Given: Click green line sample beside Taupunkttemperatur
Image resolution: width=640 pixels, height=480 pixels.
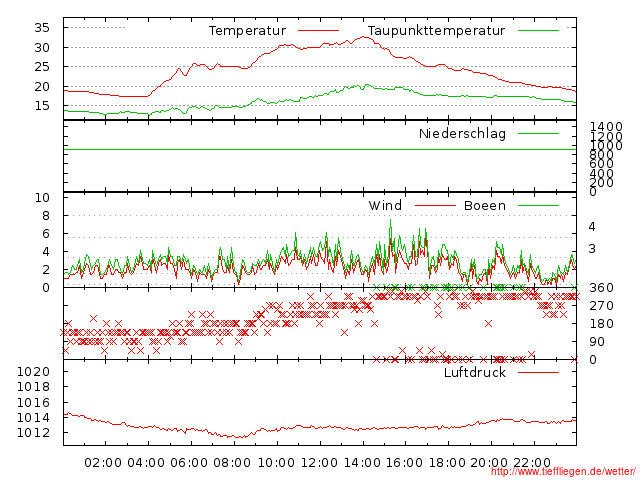Looking at the screenshot, I should [x=538, y=31].
